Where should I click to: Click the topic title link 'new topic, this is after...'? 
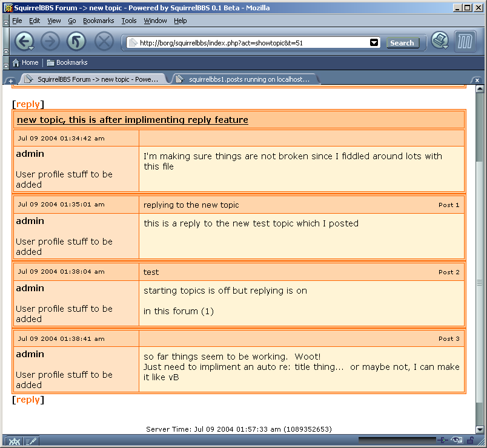(132, 120)
